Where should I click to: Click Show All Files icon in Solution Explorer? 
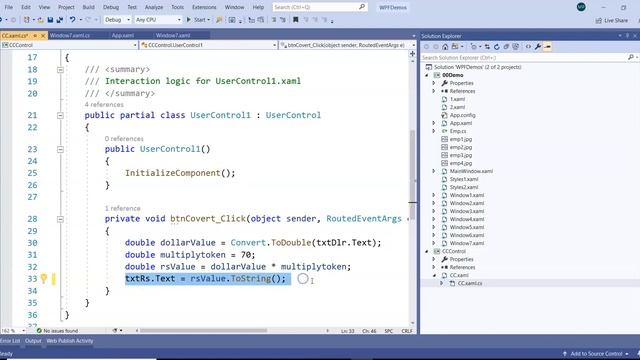tap(516, 47)
